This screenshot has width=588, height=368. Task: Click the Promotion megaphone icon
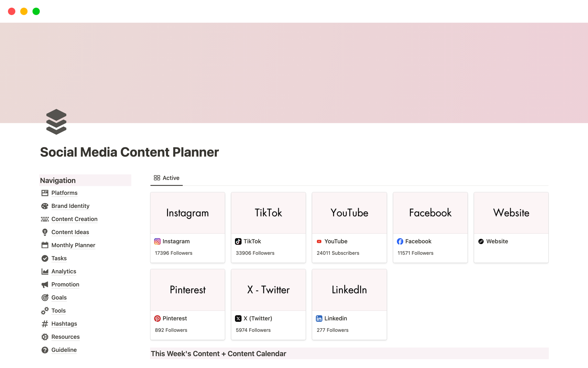click(x=45, y=285)
